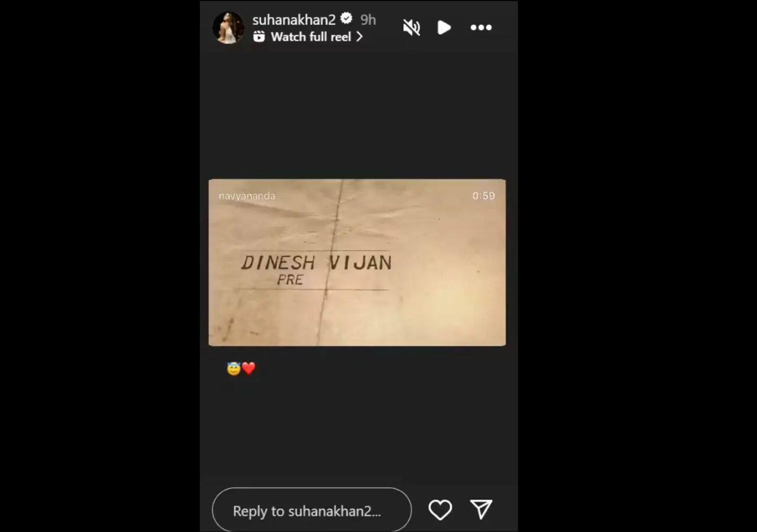Click the navyananda creator label on the reel
Image resolution: width=757 pixels, height=532 pixels.
(x=247, y=196)
